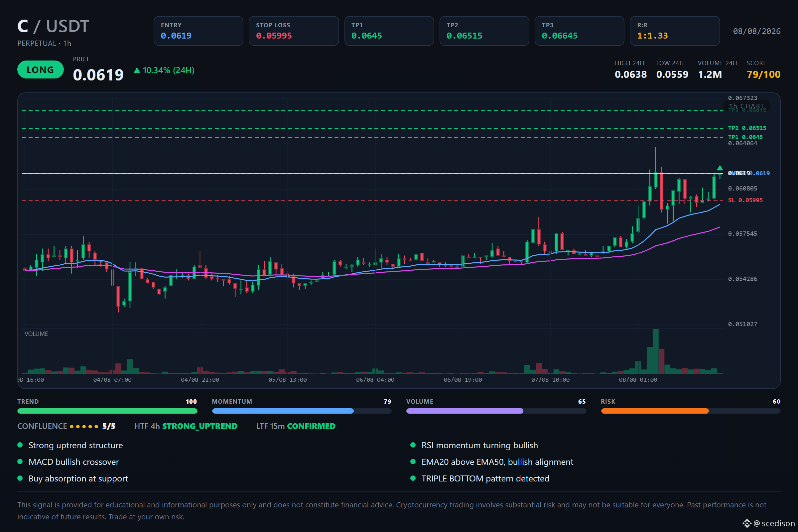Click the 06/08 04:00 time label

tap(375, 380)
